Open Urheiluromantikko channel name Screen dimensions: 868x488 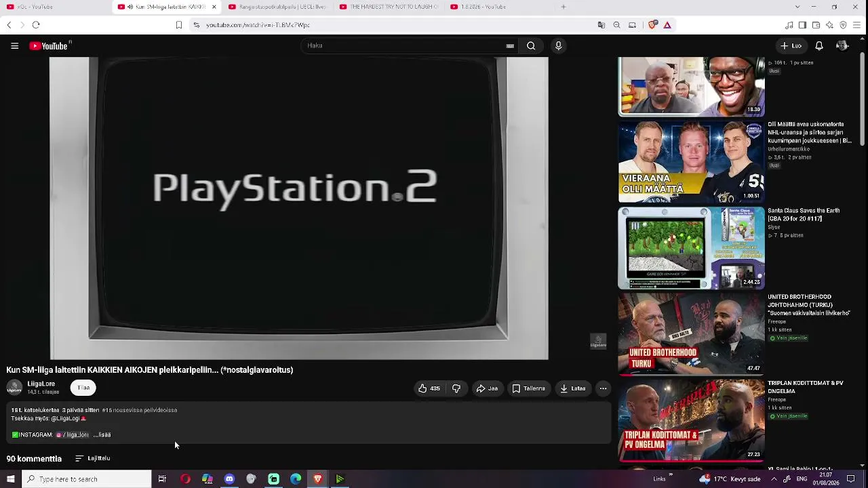point(789,149)
